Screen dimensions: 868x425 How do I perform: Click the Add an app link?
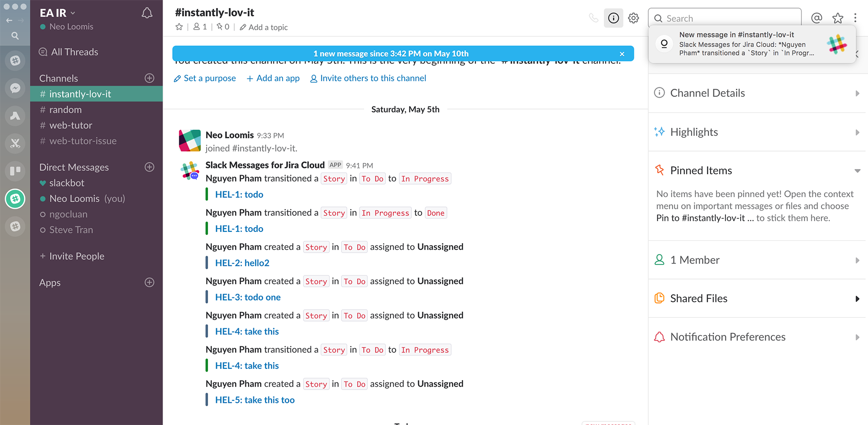tap(273, 78)
